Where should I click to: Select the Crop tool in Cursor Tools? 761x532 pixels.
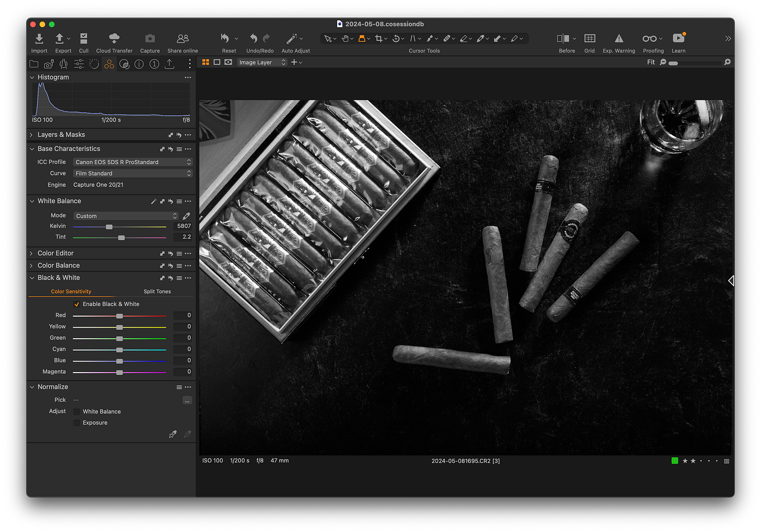pyautogui.click(x=379, y=38)
